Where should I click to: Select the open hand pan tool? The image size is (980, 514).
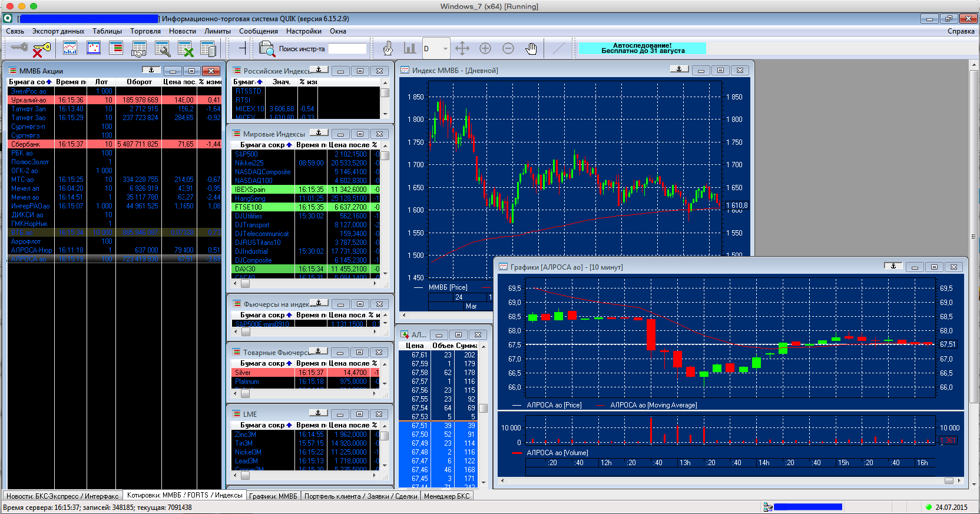click(531, 48)
